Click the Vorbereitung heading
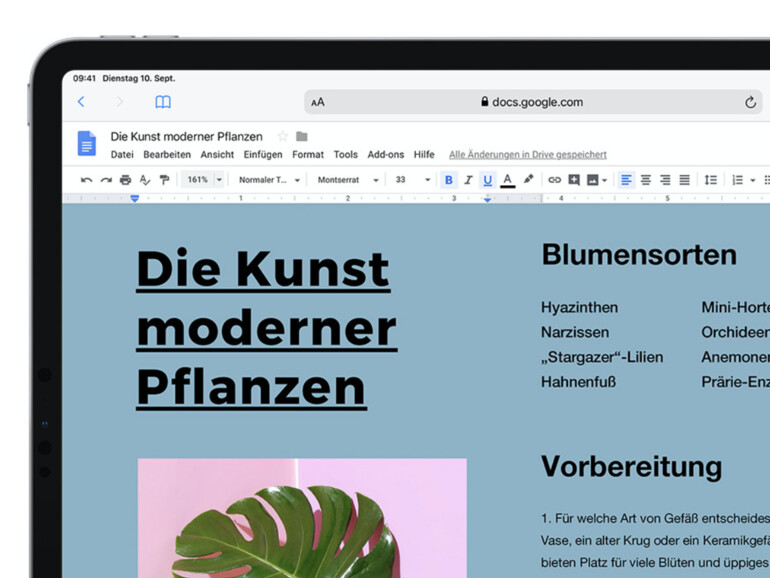The width and height of the screenshot is (770, 578). [632, 467]
